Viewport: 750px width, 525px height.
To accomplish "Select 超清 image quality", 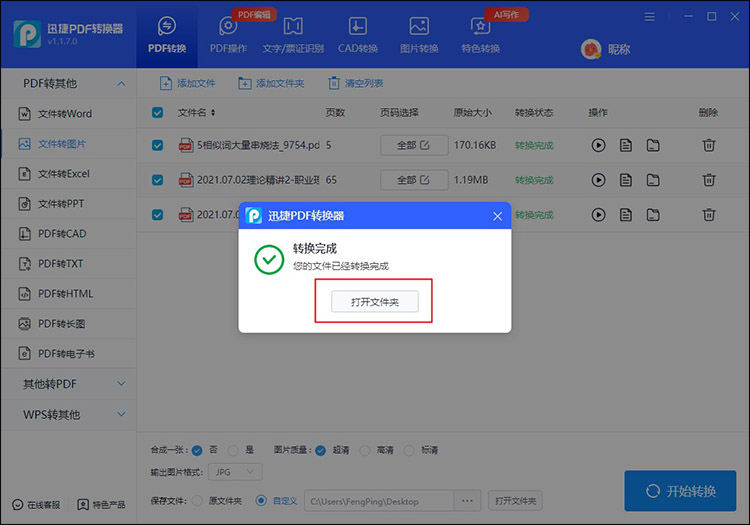I will tap(320, 450).
